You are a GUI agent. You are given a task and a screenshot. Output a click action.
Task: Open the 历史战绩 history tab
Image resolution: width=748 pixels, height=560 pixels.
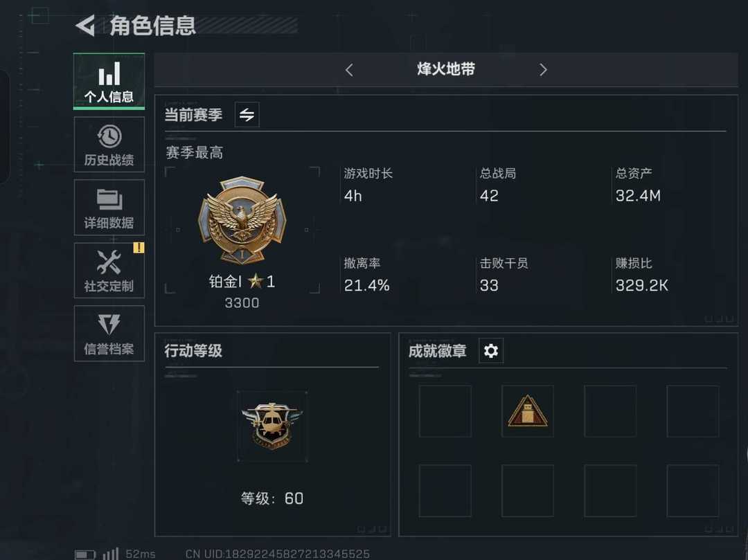pos(109,145)
